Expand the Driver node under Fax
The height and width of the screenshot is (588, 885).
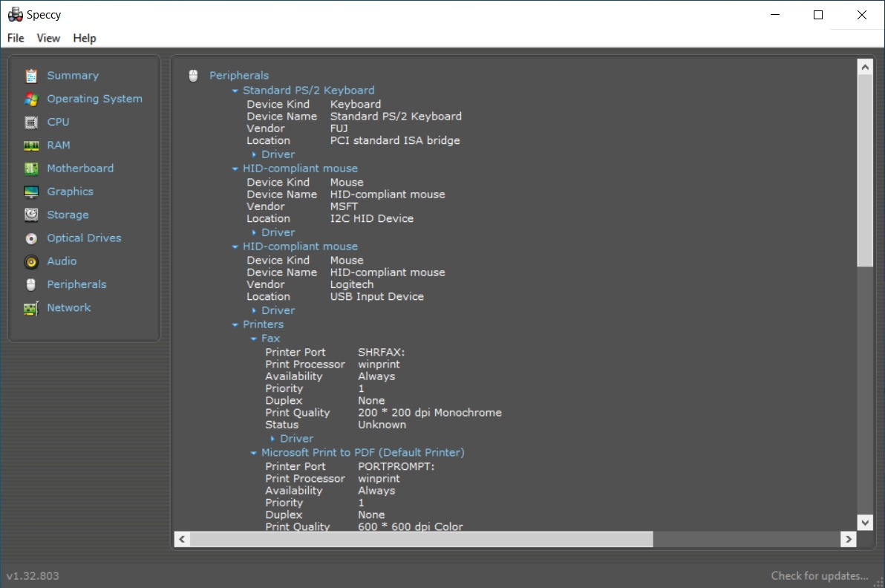(x=272, y=439)
